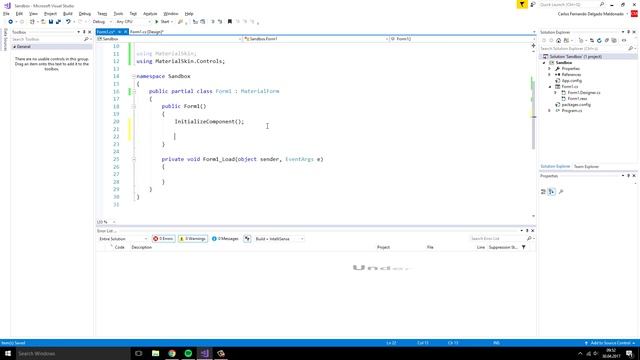This screenshot has width=640, height=360.
Task: Open the Any CPU platform dropdown
Action: 133,22
